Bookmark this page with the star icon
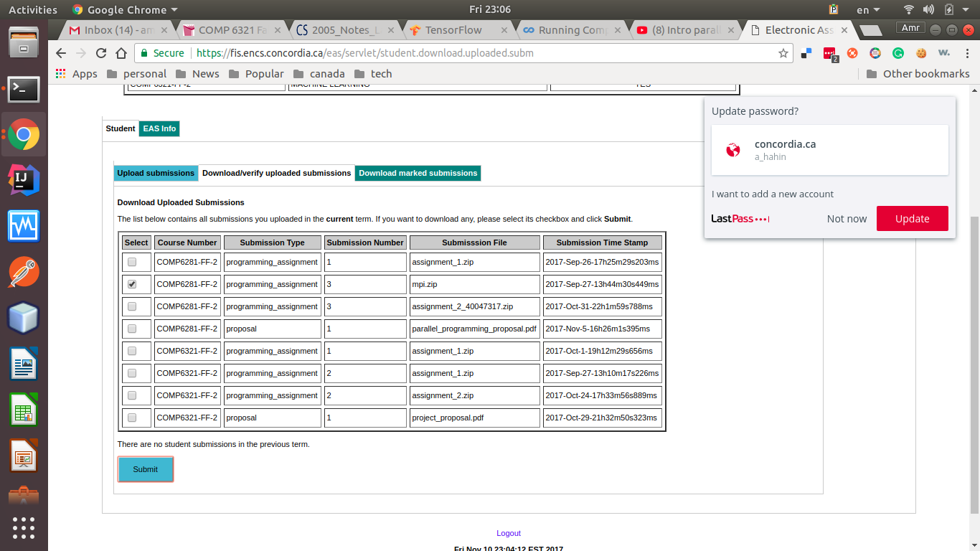Image resolution: width=980 pixels, height=551 pixels. tap(783, 53)
